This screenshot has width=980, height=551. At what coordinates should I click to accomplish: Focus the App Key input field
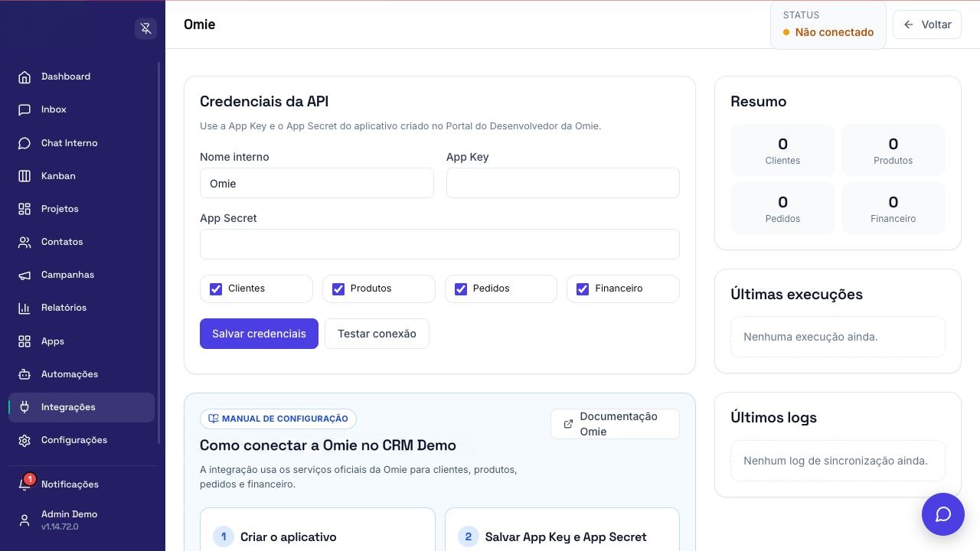coord(563,184)
